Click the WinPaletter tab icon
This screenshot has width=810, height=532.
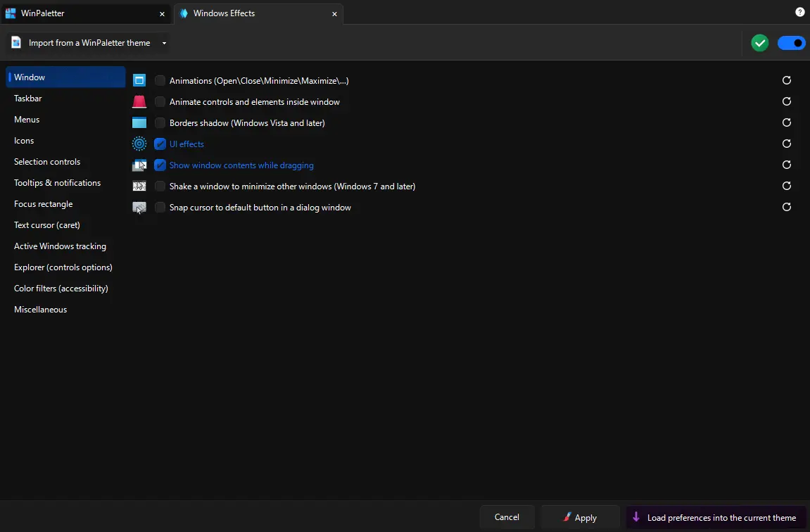coord(11,13)
